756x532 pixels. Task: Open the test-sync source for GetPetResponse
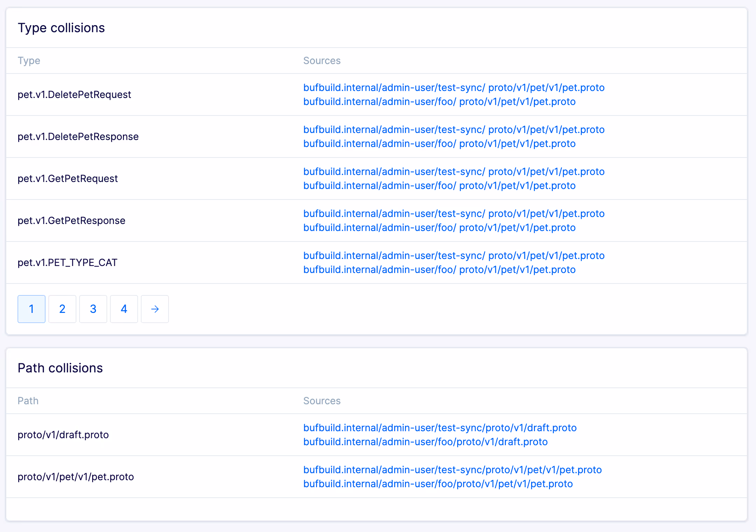[453, 213]
